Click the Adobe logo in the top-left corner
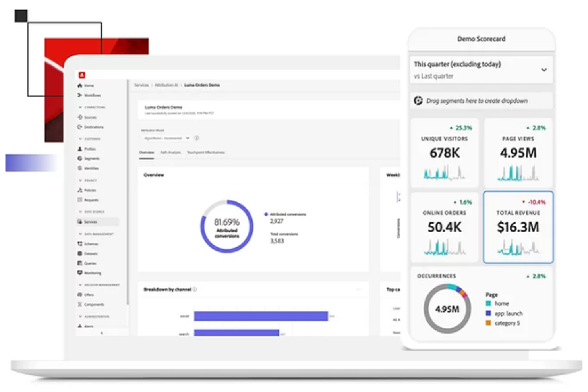The height and width of the screenshot is (392, 588). point(83,74)
